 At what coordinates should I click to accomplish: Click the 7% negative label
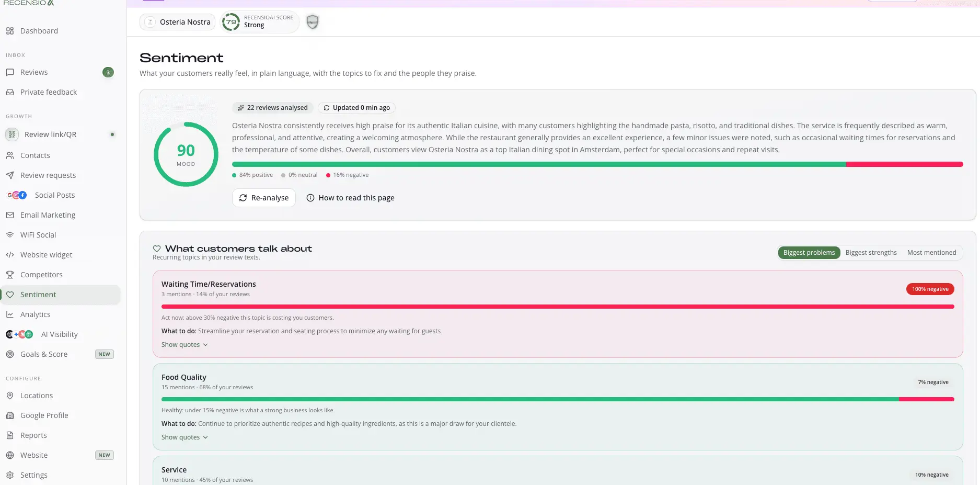933,382
